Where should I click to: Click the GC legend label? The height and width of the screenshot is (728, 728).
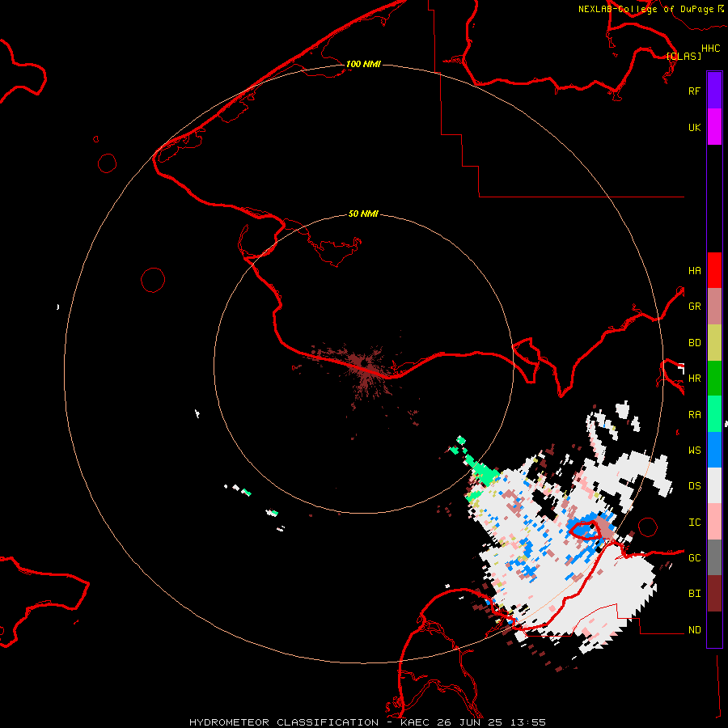(694, 557)
